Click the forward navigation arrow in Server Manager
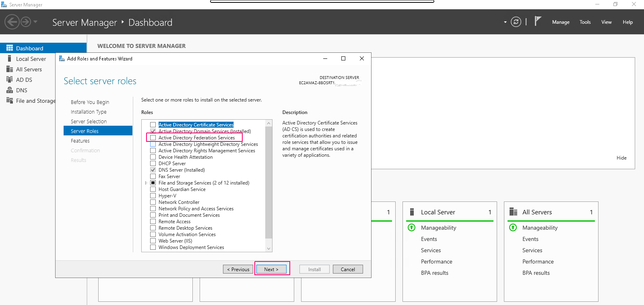 [26, 22]
